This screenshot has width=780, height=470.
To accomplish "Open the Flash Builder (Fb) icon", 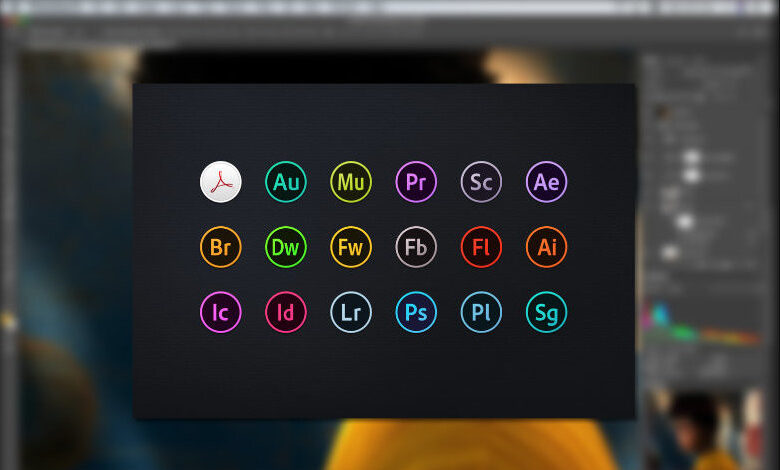I will [416, 247].
